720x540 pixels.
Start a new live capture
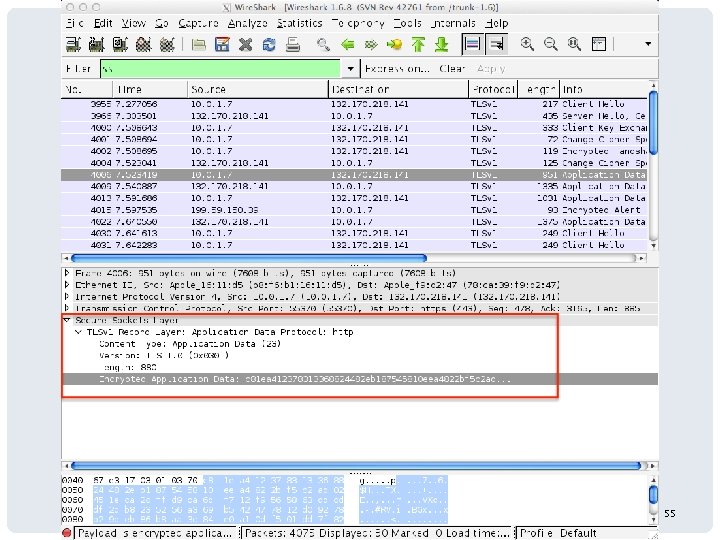tap(120, 45)
